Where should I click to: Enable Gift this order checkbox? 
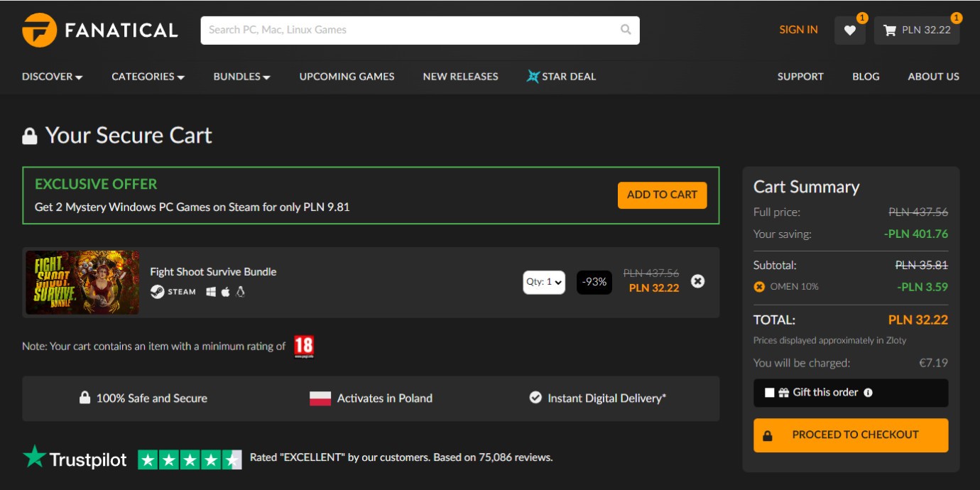[769, 393]
